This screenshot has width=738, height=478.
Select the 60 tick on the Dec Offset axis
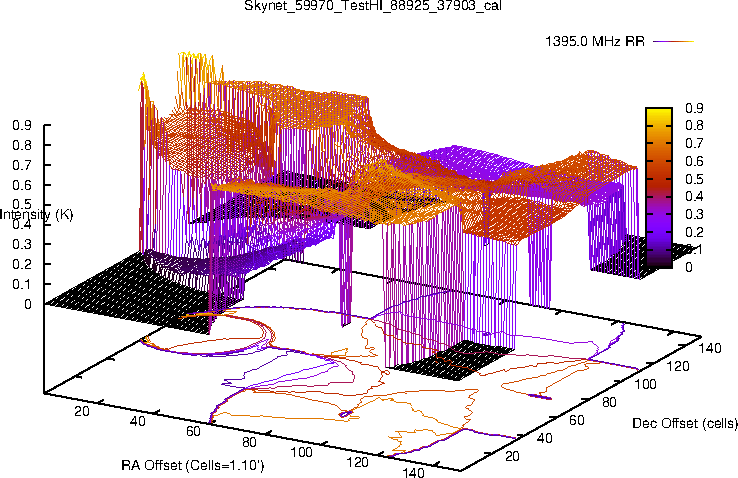[x=577, y=420]
